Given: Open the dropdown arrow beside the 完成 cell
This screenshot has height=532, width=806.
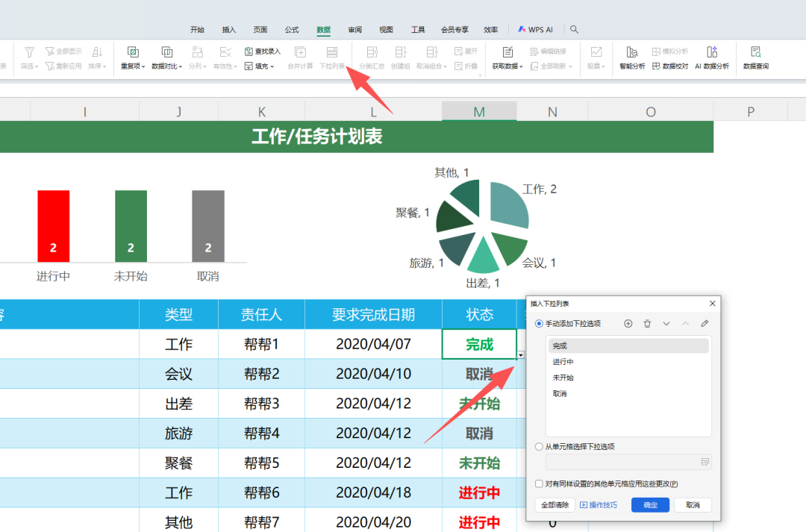Looking at the screenshot, I should tap(521, 355).
